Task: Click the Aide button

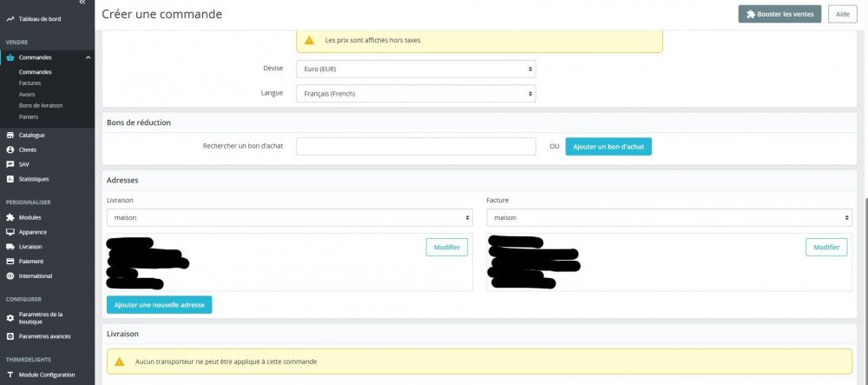Action: coord(843,14)
